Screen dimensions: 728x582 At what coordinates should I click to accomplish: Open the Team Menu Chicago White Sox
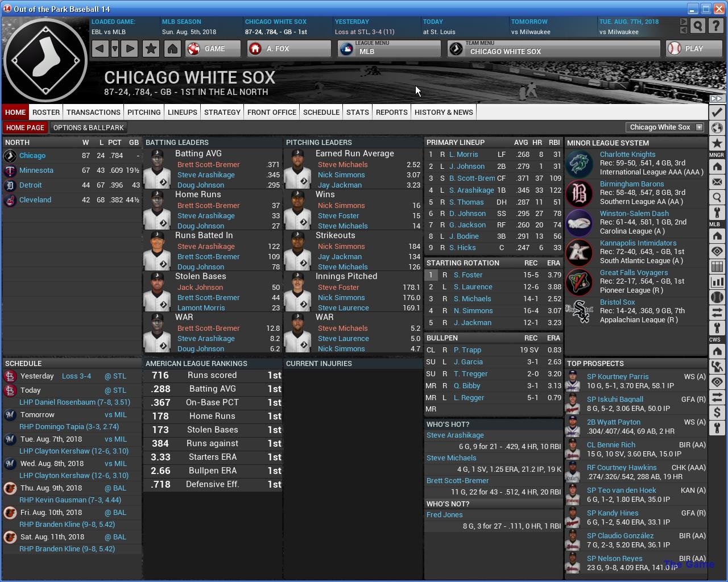pos(554,49)
